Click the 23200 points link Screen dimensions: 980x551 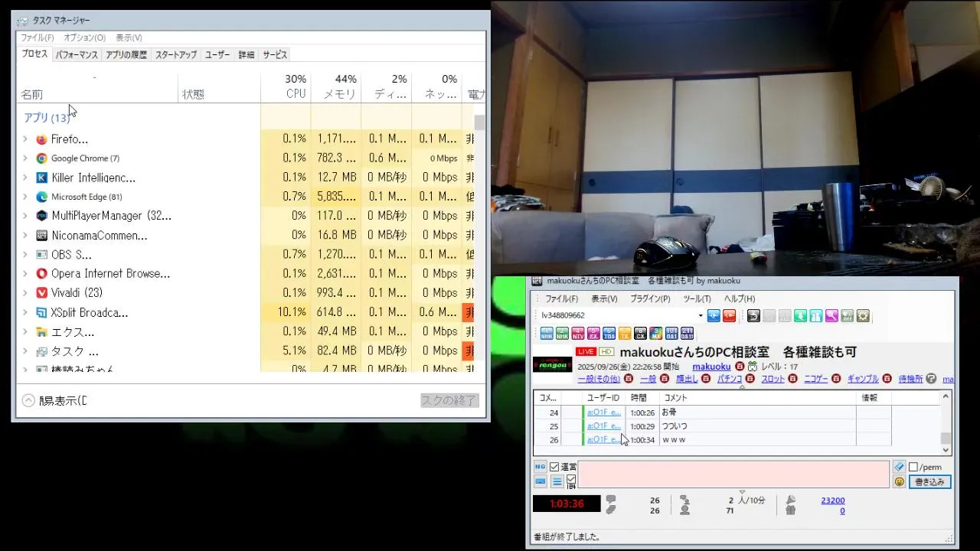click(833, 500)
